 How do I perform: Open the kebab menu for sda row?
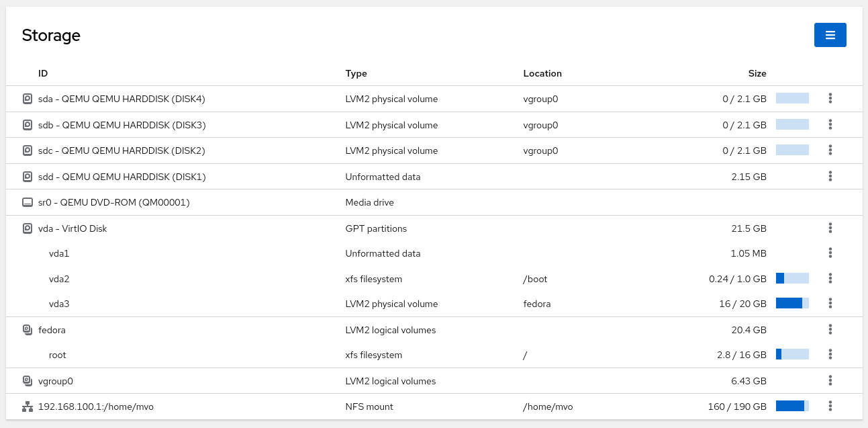[830, 99]
